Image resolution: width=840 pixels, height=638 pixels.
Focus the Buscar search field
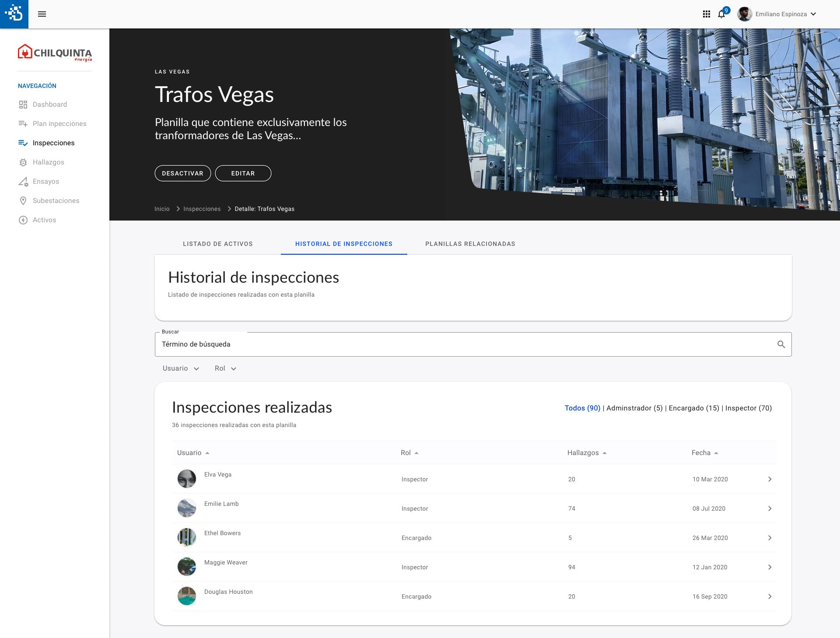point(464,344)
